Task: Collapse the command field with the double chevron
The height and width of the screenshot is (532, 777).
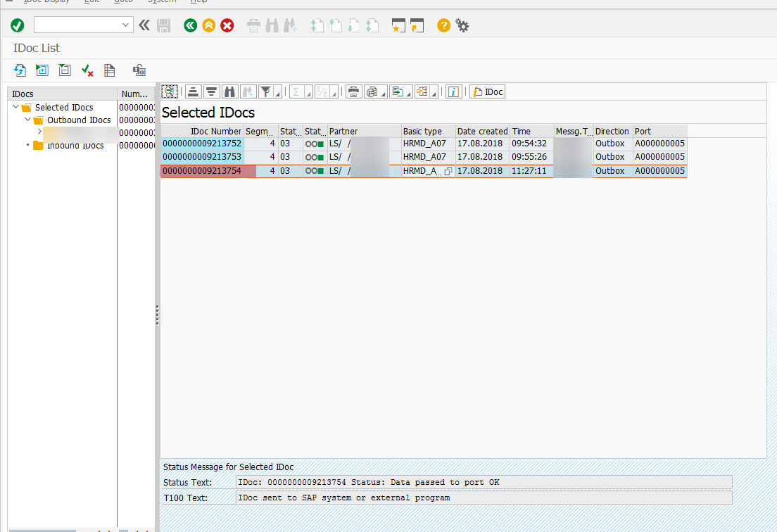Action: 144,25
